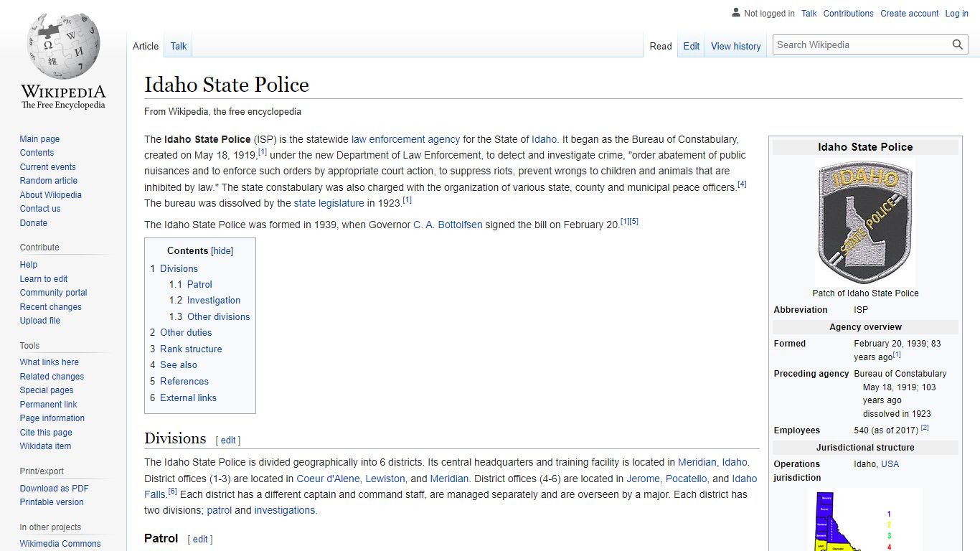Hide the Contents table
The width and height of the screenshot is (980, 551).
[222, 251]
